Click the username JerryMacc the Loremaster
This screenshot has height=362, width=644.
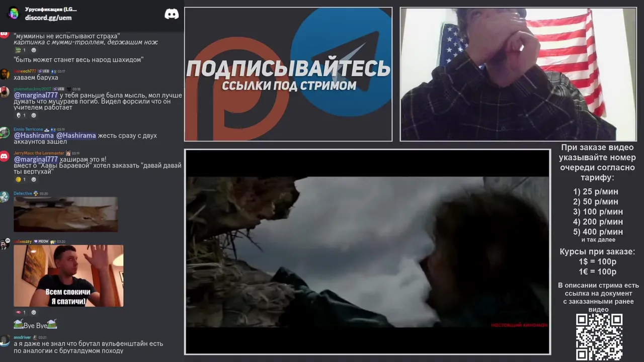39,153
